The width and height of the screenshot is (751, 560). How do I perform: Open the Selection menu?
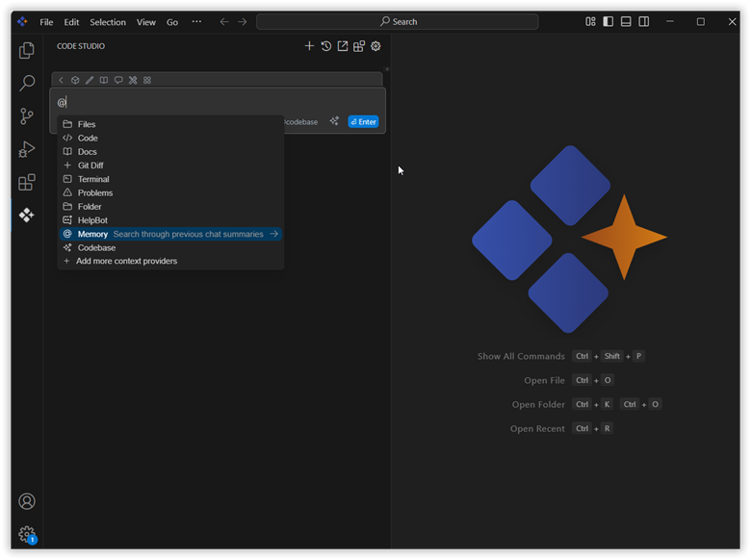coord(108,22)
